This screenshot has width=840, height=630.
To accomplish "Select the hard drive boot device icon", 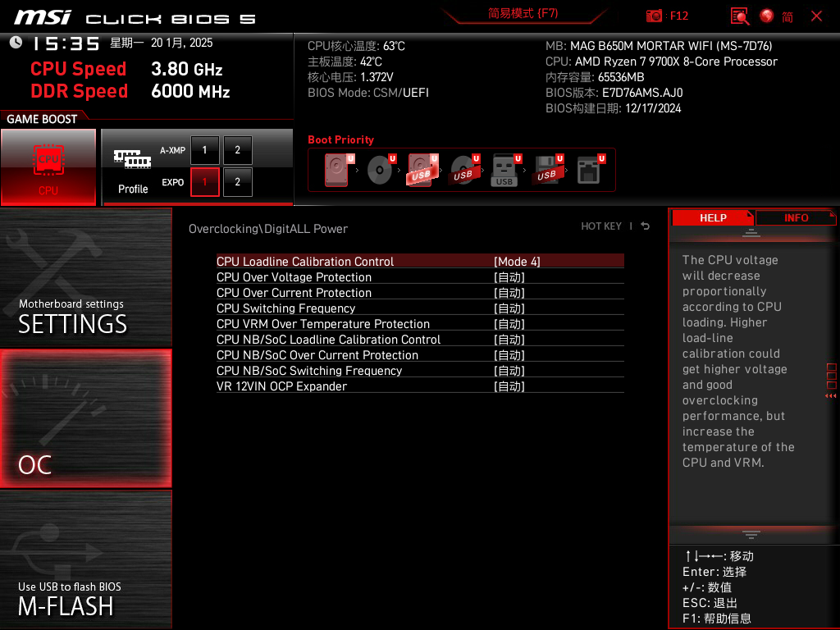I will click(x=336, y=171).
